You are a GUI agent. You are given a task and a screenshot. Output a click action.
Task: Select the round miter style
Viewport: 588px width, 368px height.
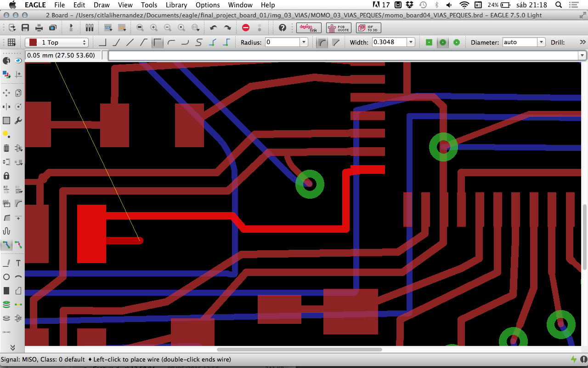tap(322, 42)
